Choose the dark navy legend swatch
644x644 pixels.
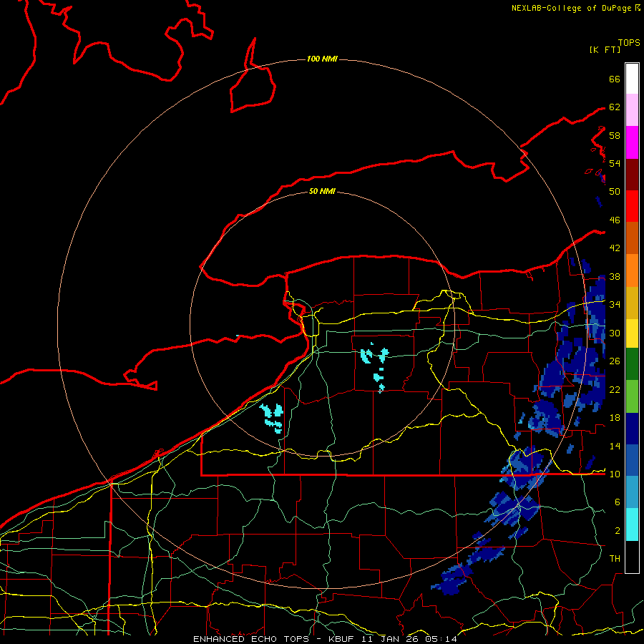click(632, 429)
